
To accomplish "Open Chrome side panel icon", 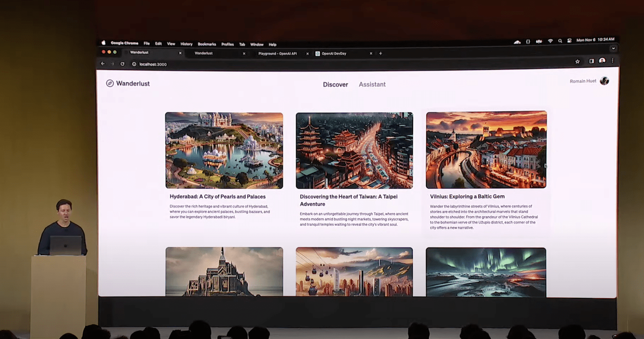I will pos(591,61).
